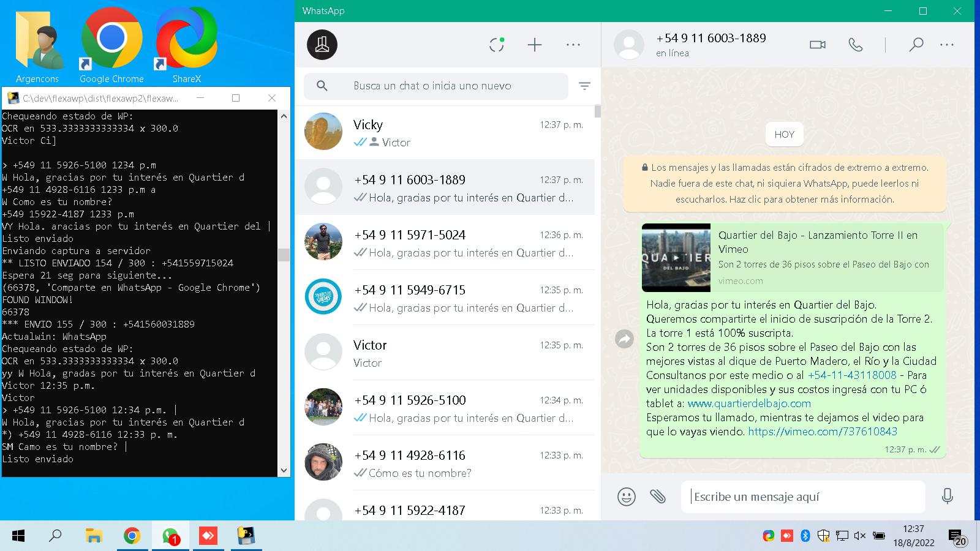
Task: Click the console window scroll-down arrow
Action: (x=284, y=470)
